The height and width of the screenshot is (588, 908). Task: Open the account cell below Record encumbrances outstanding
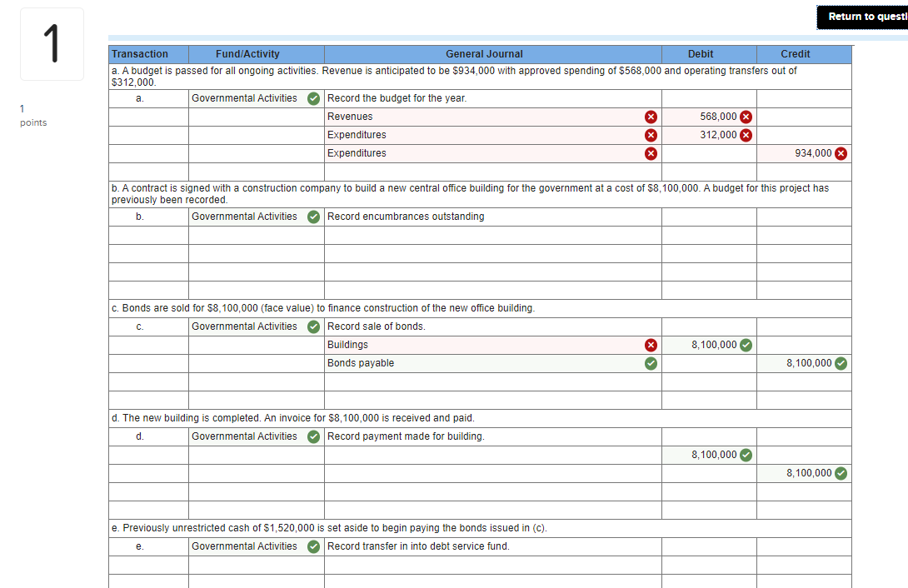[491, 235]
